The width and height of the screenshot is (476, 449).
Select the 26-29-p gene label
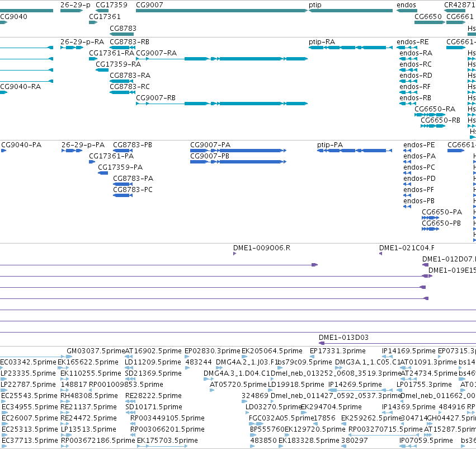(76, 5)
